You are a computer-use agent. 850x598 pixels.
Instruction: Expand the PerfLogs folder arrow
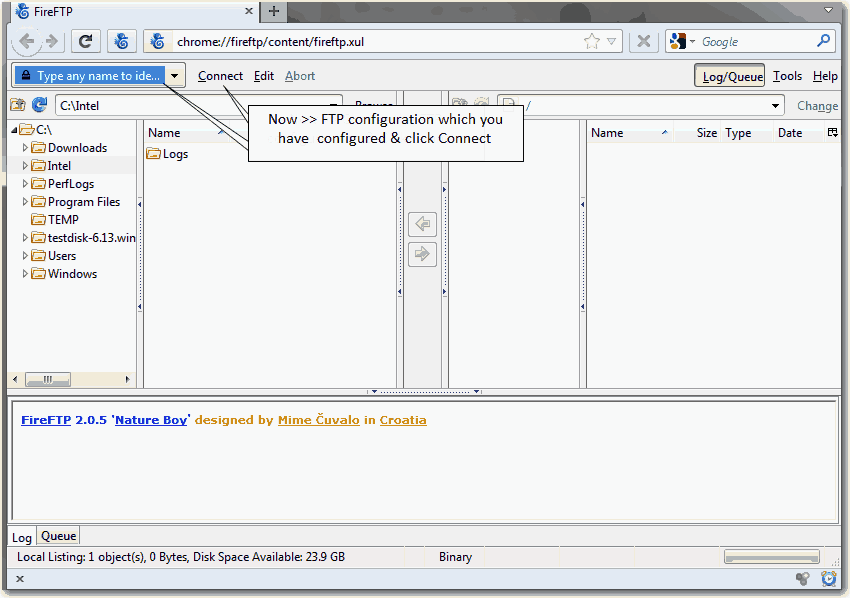(25, 183)
